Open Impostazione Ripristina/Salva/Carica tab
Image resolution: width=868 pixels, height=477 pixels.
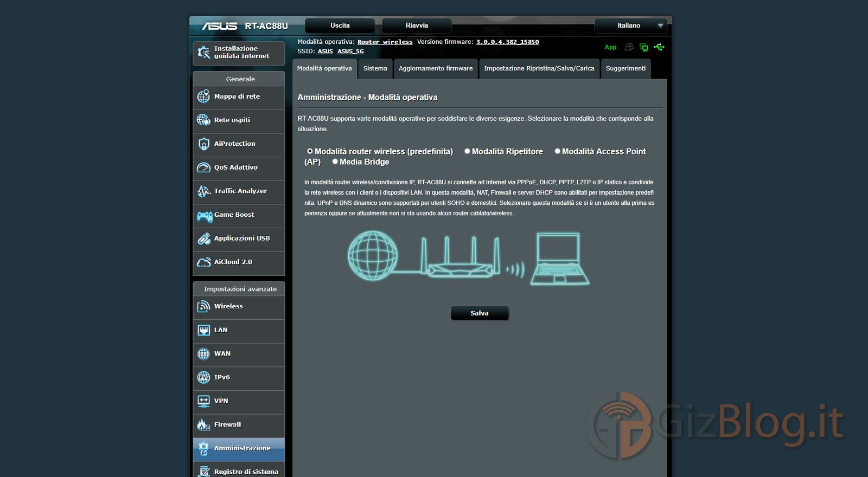click(x=539, y=69)
